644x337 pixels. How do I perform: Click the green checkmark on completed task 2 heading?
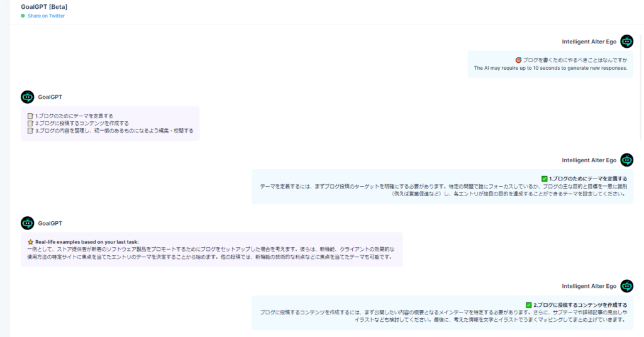528,304
